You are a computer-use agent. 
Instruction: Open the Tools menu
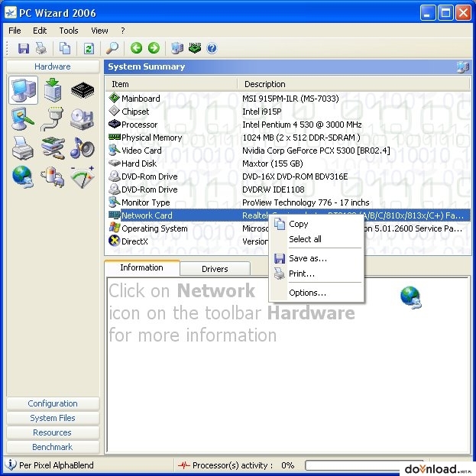point(69,31)
